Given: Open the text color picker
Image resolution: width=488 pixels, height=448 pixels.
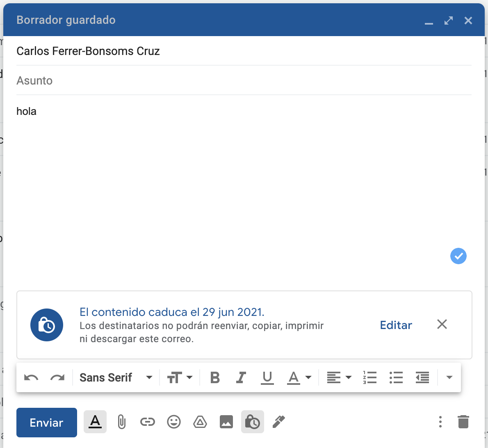Looking at the screenshot, I should pos(299,377).
